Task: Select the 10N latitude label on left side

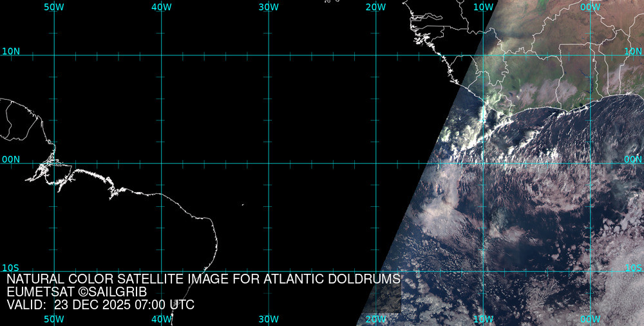Action: click(x=11, y=51)
